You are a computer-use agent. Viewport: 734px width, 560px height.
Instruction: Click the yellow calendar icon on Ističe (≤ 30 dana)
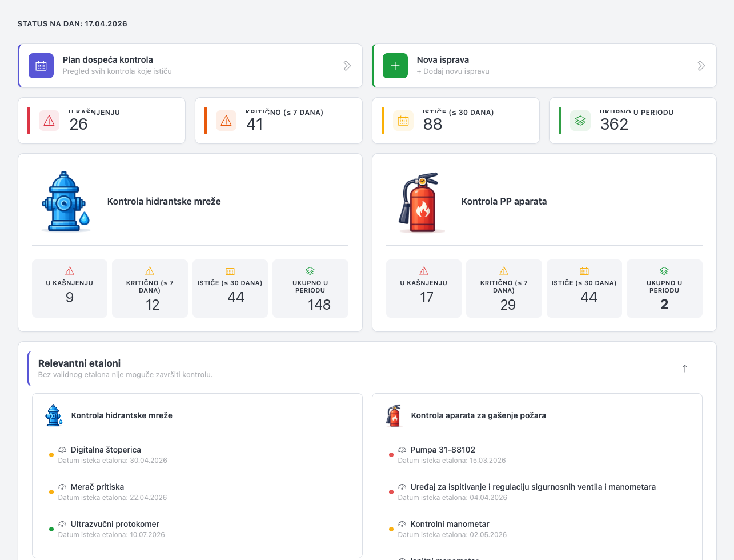click(x=403, y=121)
